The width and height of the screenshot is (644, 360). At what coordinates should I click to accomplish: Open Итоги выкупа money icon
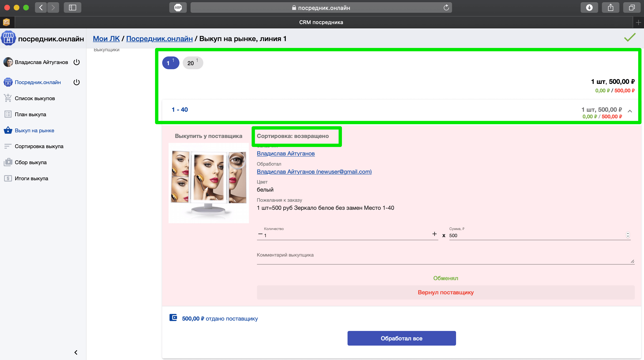tap(8, 178)
